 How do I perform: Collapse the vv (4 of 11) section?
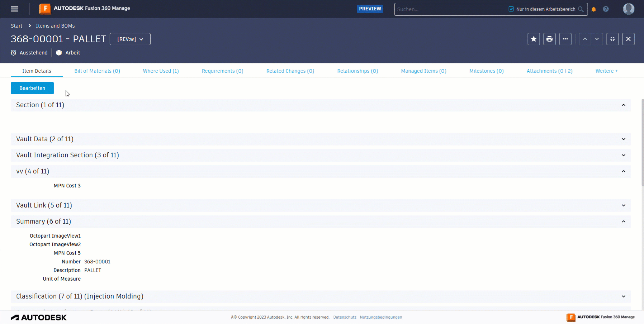[x=624, y=171]
